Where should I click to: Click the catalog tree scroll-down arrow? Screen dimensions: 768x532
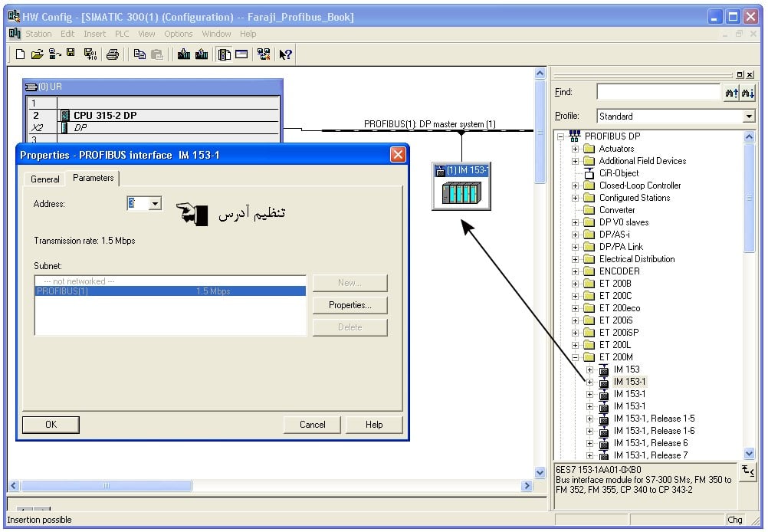tap(749, 454)
